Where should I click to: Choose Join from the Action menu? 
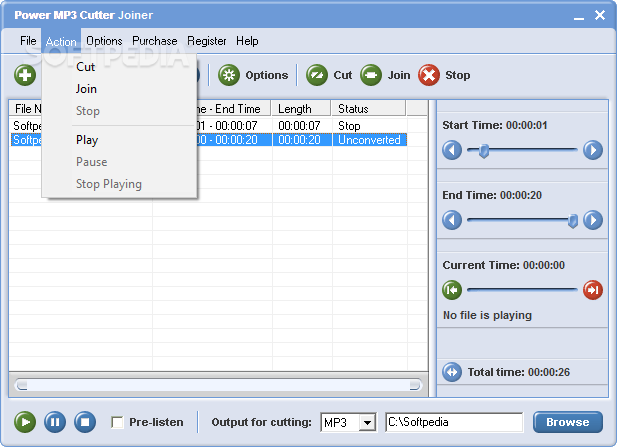pyautogui.click(x=119, y=89)
